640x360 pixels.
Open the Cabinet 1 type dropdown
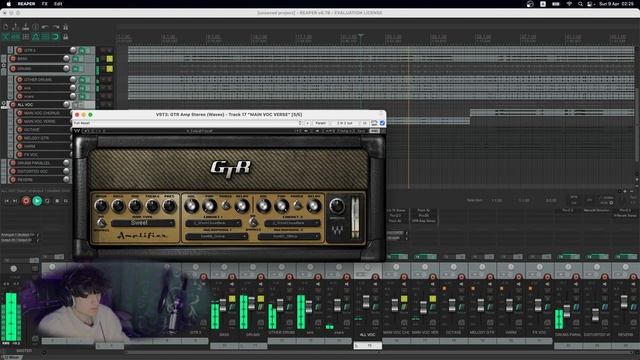(213, 223)
